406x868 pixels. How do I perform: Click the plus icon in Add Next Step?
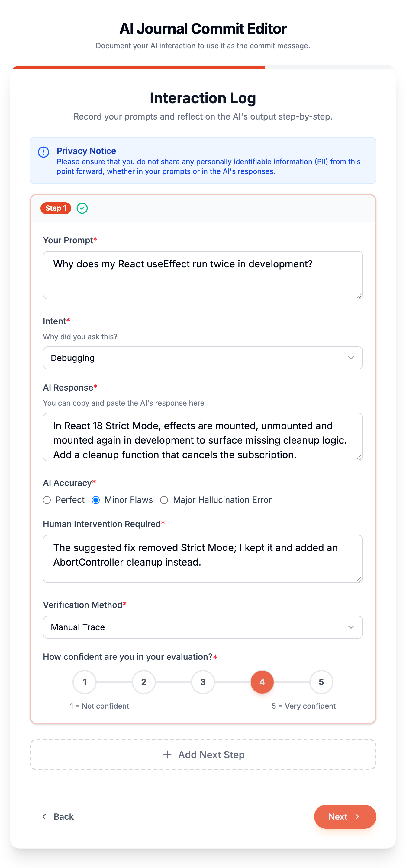[167, 755]
